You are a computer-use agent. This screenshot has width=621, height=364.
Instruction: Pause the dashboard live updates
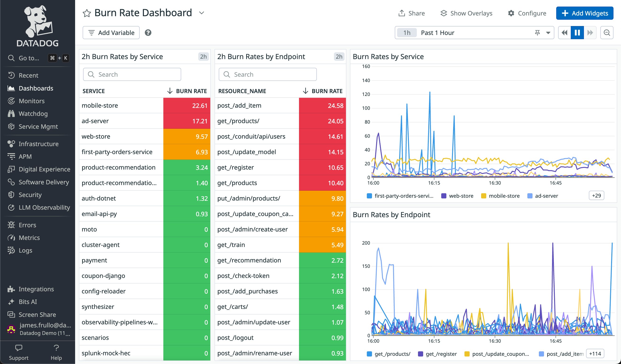(577, 32)
